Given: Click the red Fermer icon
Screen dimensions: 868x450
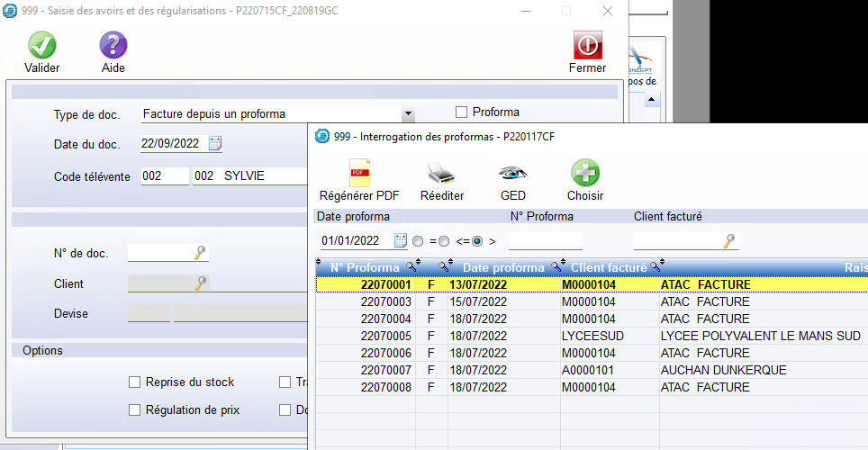Looking at the screenshot, I should click(x=587, y=46).
